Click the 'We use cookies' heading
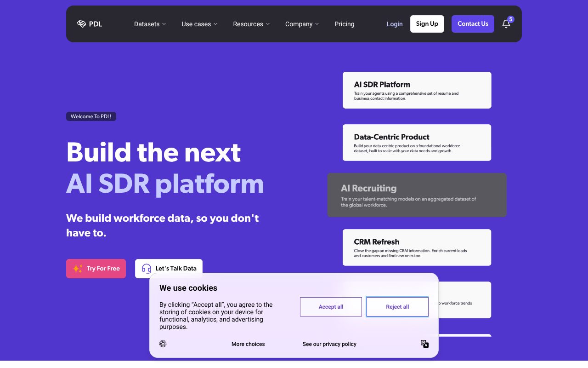The image size is (588, 368). 188,288
